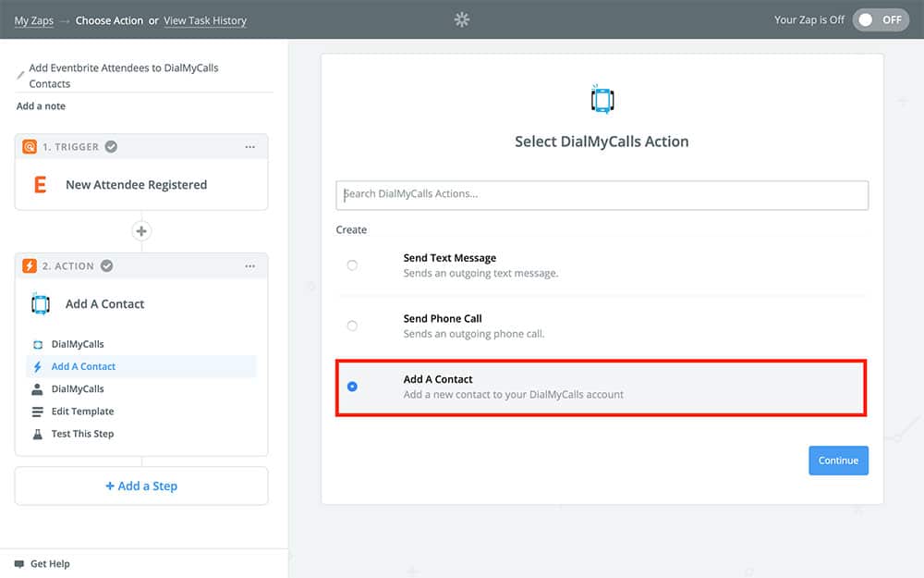Click the DialMyCalls icon in action step

coord(40,304)
